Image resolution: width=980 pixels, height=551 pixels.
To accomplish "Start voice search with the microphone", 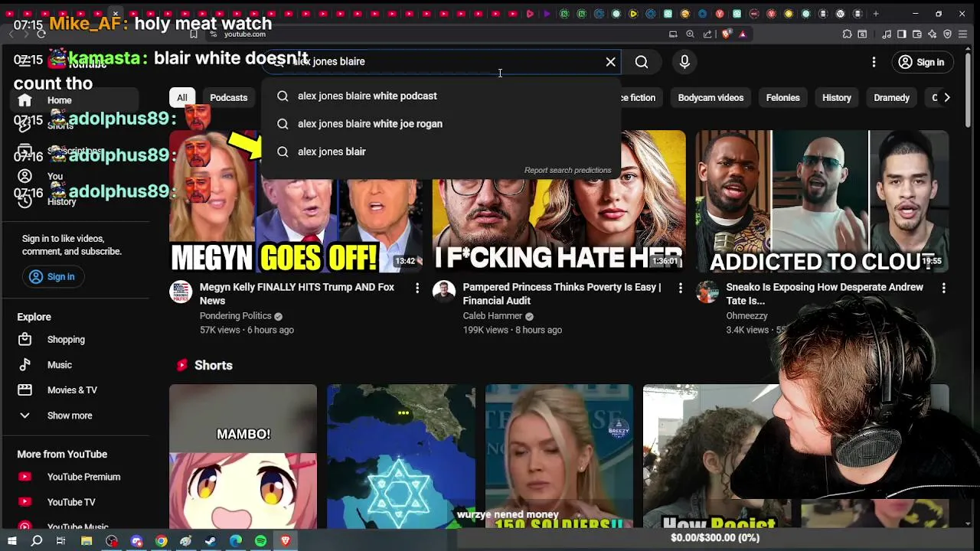I will click(684, 62).
